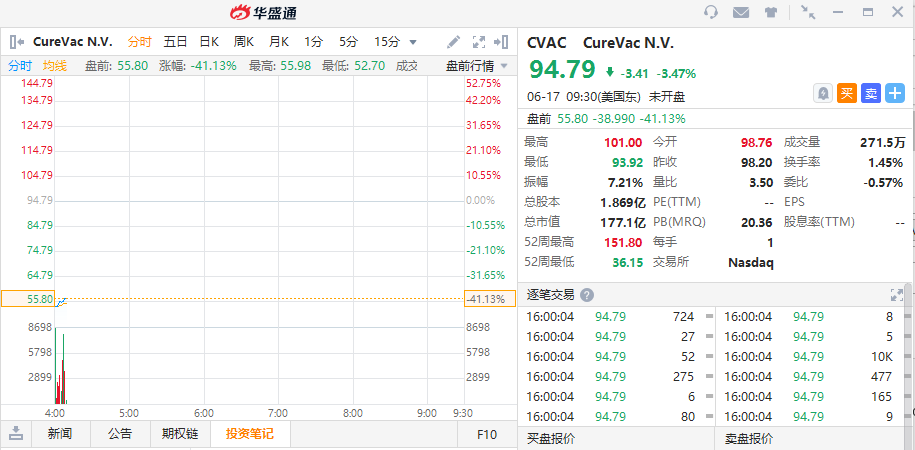Open the messages envelope icon
Image resolution: width=915 pixels, height=450 pixels.
(x=741, y=12)
